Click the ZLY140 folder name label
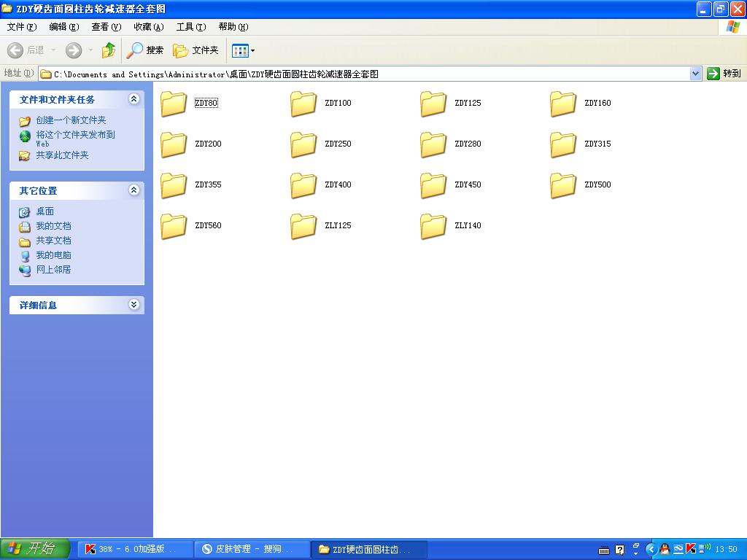This screenshot has width=747, height=560. click(468, 226)
